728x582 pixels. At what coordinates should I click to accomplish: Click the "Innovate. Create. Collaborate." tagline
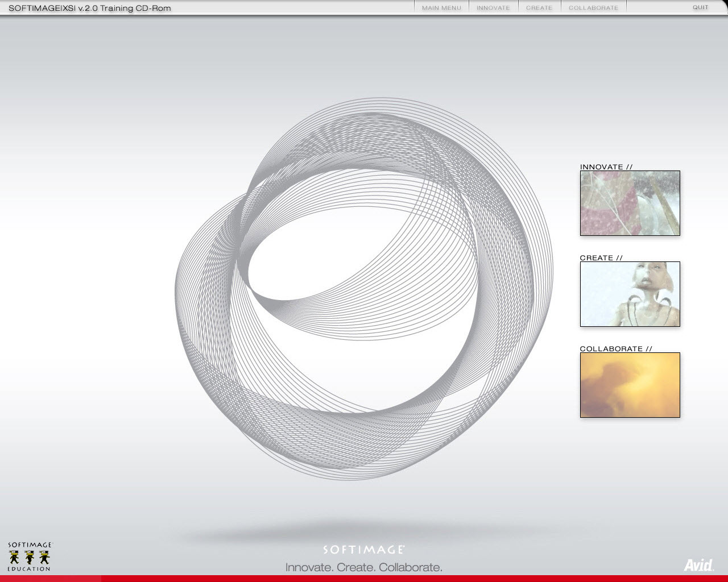click(x=364, y=567)
